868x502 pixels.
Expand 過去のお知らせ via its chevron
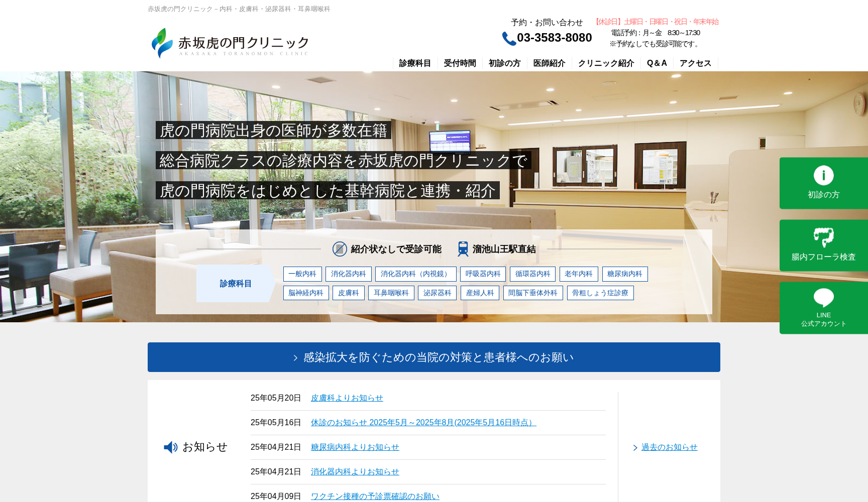pos(634,447)
